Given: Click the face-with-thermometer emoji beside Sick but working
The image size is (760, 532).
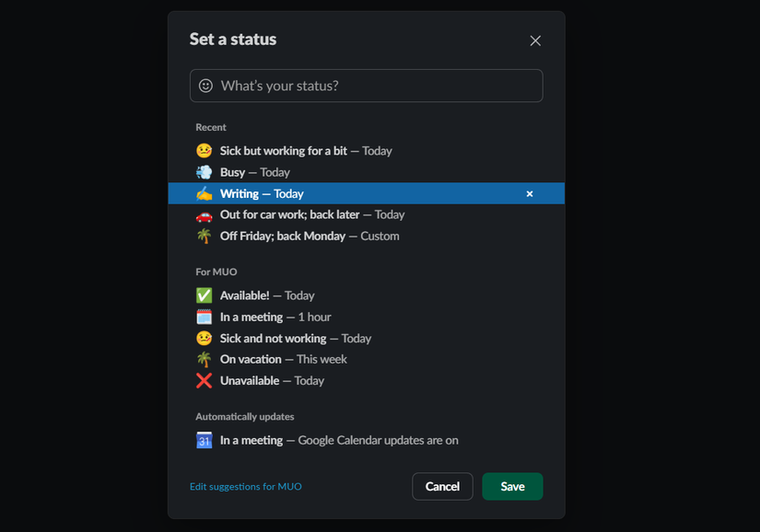Looking at the screenshot, I should coord(204,150).
